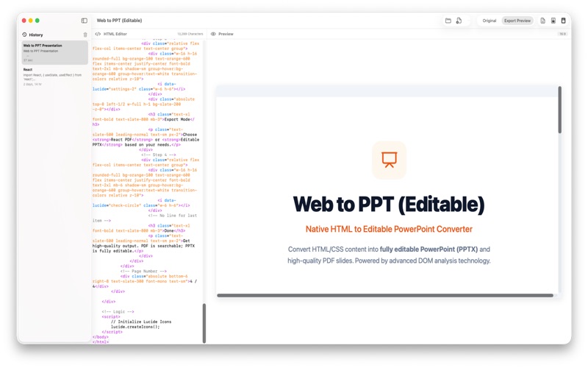The image size is (588, 368).
Task: Open the React history entry
Action: (x=54, y=77)
